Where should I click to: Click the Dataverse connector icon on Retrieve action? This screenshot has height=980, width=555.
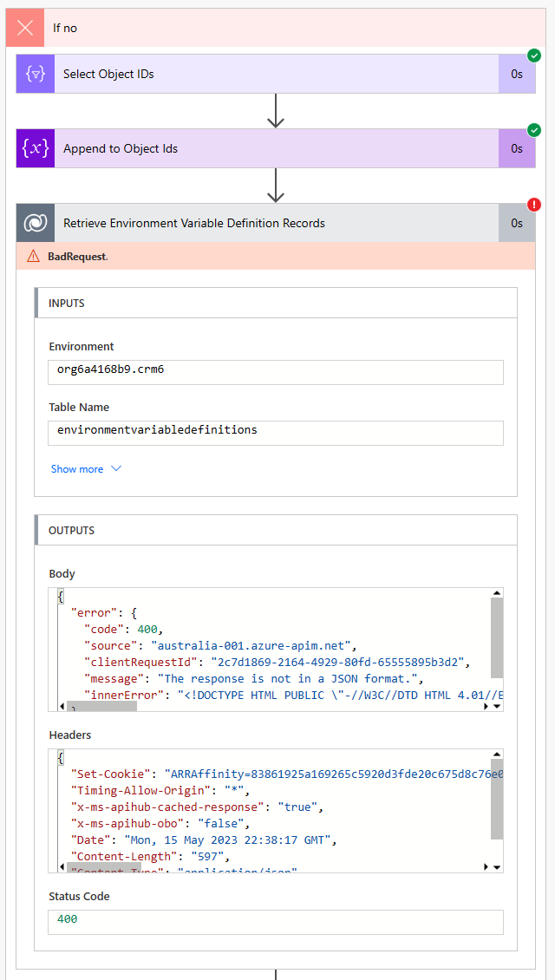tap(34, 223)
